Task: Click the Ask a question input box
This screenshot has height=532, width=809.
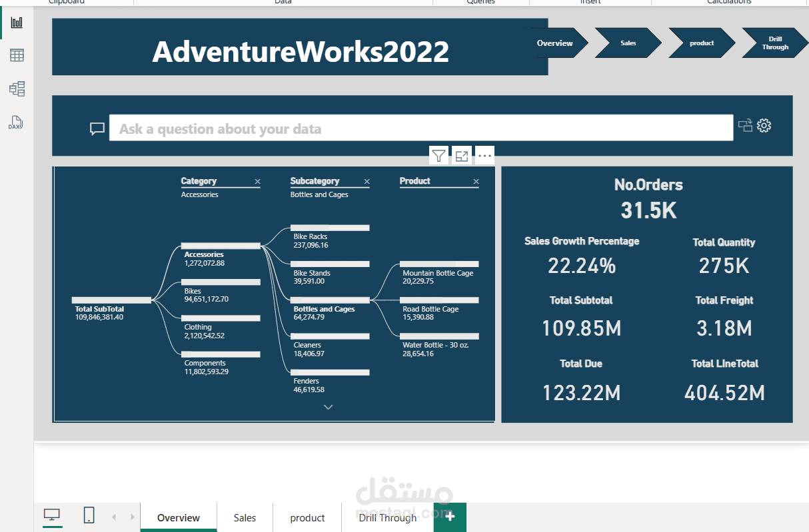Action: pyautogui.click(x=421, y=128)
